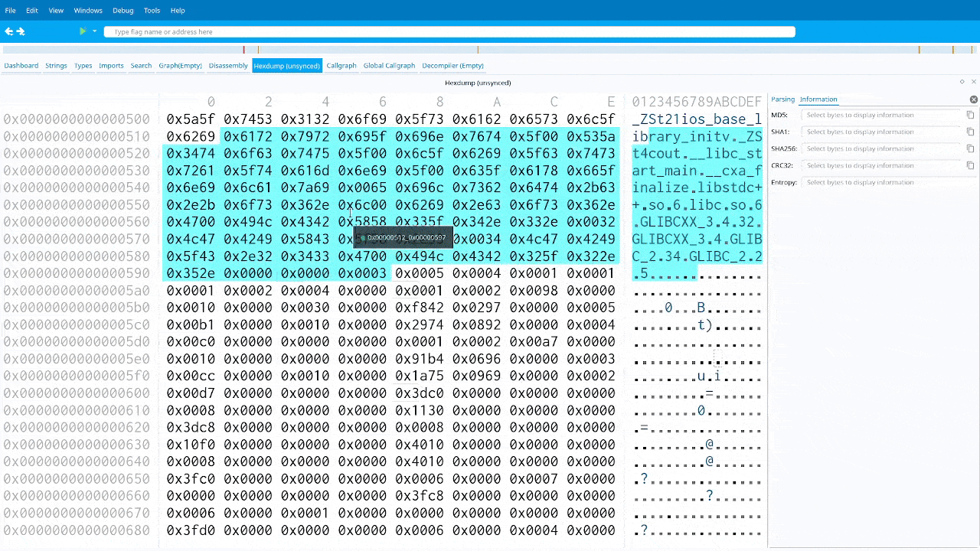Click the back navigation arrow
The height and width of the screenshot is (551, 980).
8,31
